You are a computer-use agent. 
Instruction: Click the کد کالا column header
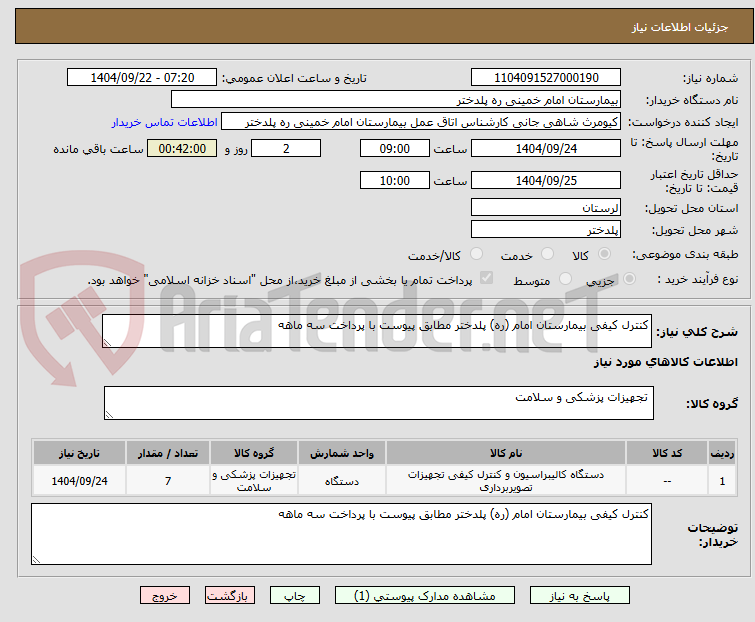coord(667,453)
